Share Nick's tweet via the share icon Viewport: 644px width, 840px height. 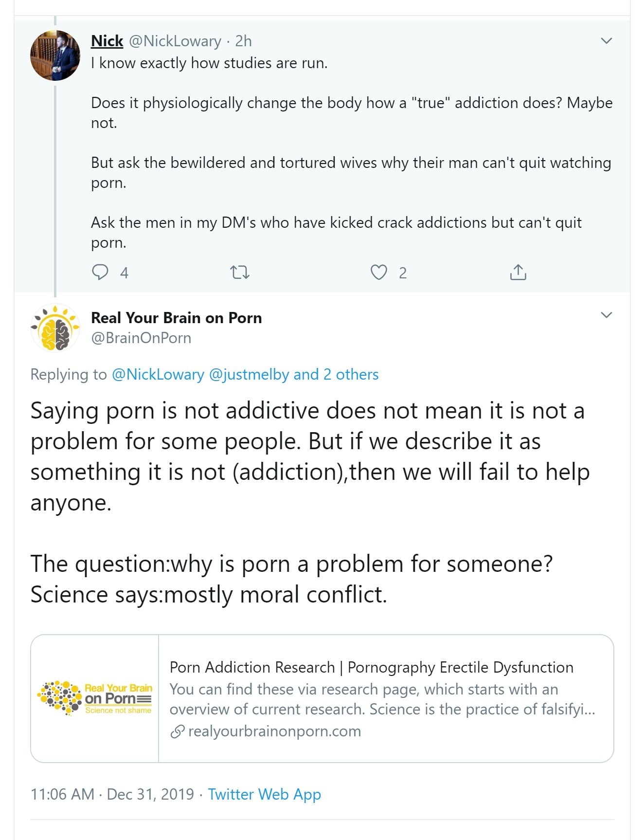518,272
